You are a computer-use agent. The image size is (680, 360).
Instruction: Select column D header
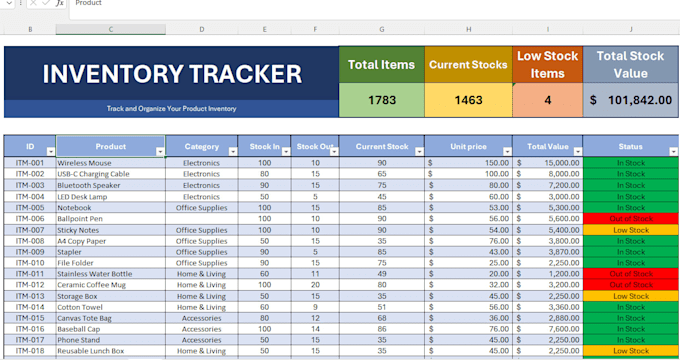pyautogui.click(x=202, y=29)
